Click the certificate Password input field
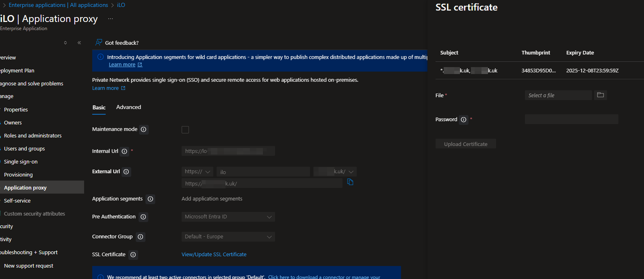The image size is (644, 279). 572,119
